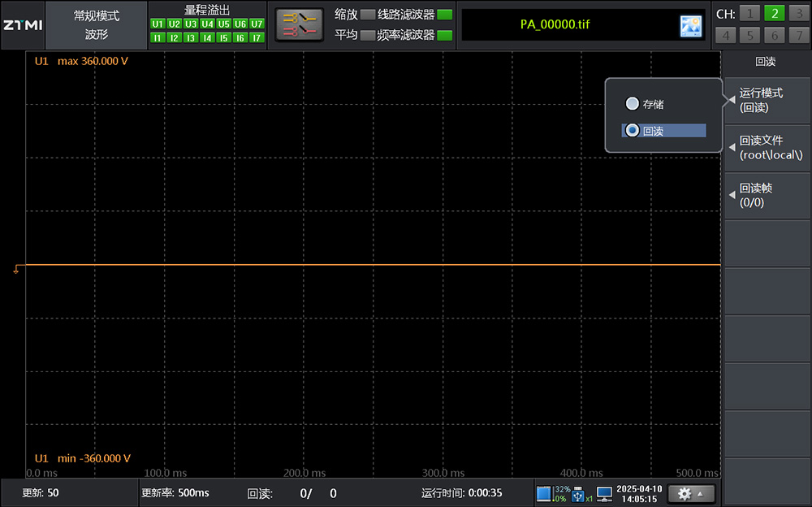This screenshot has height=507, width=812.
Task: Expand the 回读文件 (root\local\) selector
Action: point(767,148)
